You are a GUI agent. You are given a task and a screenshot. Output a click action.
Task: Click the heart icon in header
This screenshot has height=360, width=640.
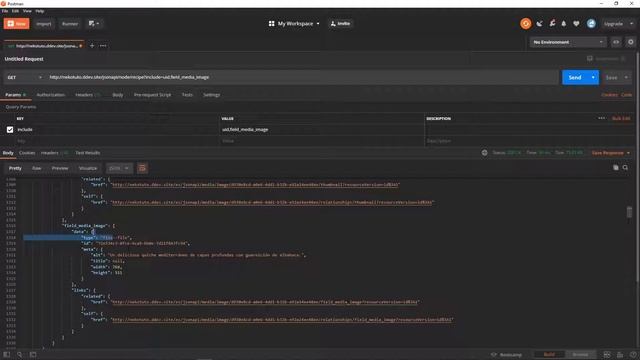576,24
